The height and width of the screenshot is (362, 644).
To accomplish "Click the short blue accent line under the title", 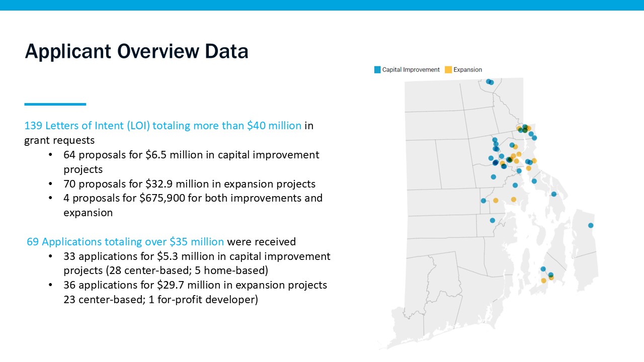I will point(55,104).
